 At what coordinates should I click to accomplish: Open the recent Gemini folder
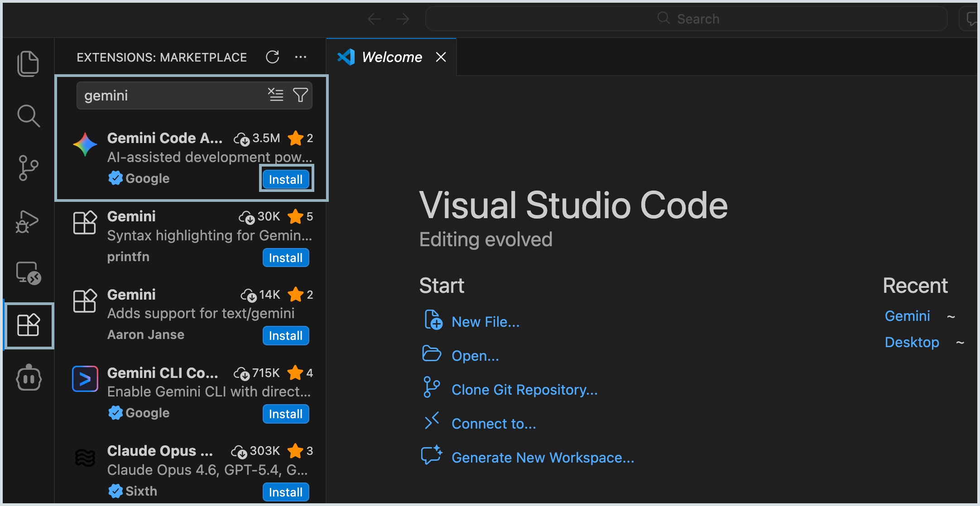(x=907, y=316)
